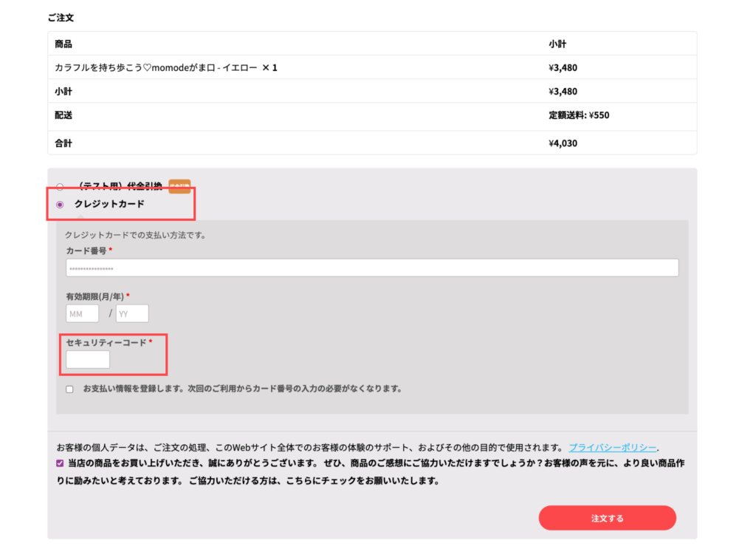Screen dimensions: 756x549
Task: Click the orange cash-on-delivery badge icon
Action: coord(179,186)
